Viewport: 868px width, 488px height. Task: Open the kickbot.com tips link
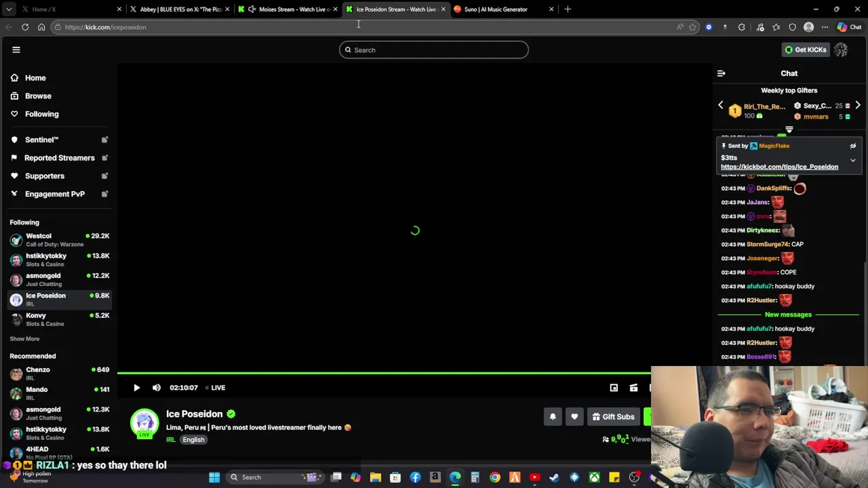779,167
